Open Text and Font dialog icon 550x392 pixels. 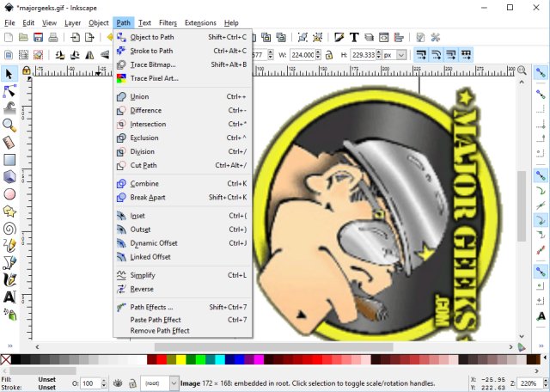(x=354, y=37)
